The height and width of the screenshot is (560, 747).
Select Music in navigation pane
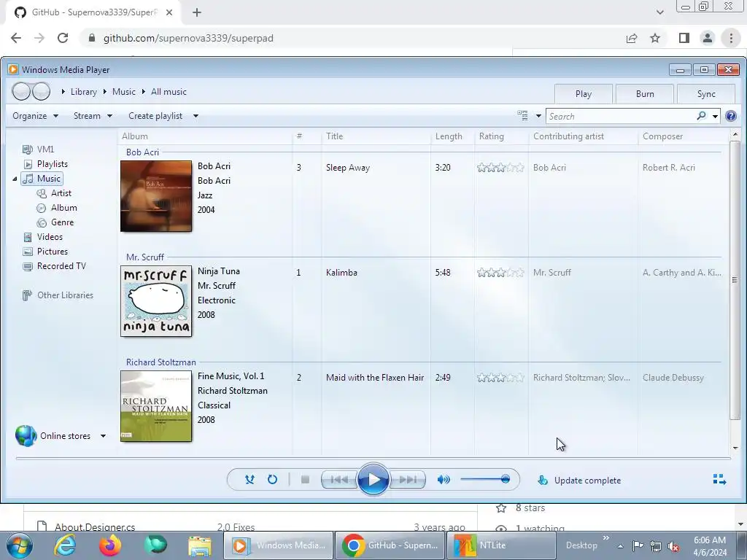[43, 179]
